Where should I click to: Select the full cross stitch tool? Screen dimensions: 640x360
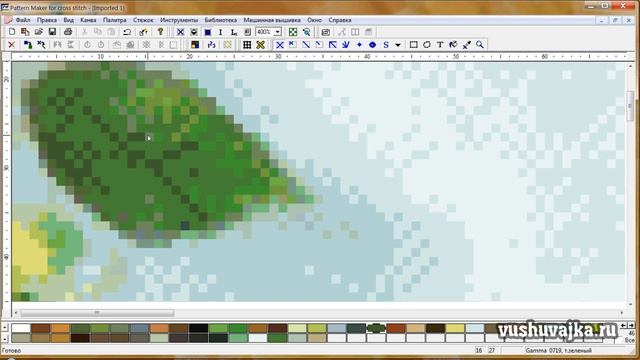(280, 45)
